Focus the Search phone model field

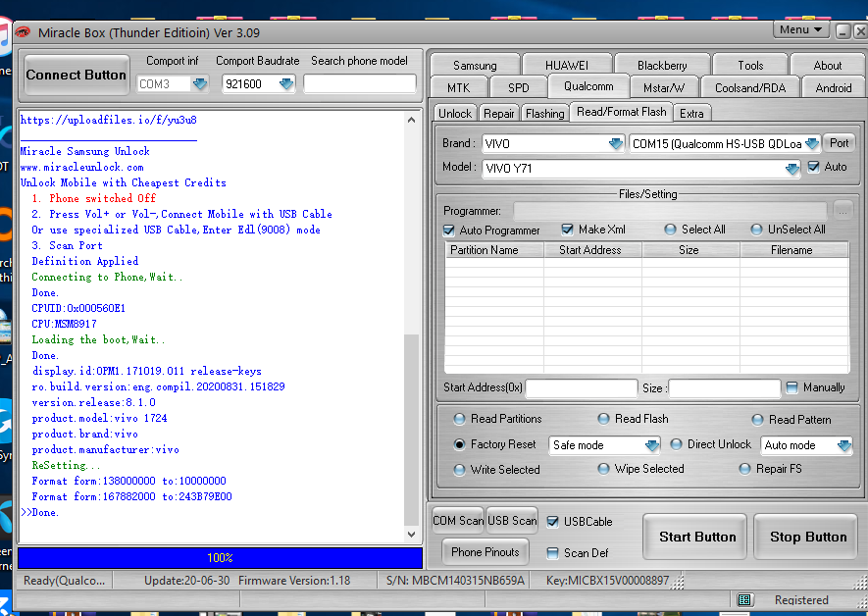360,83
